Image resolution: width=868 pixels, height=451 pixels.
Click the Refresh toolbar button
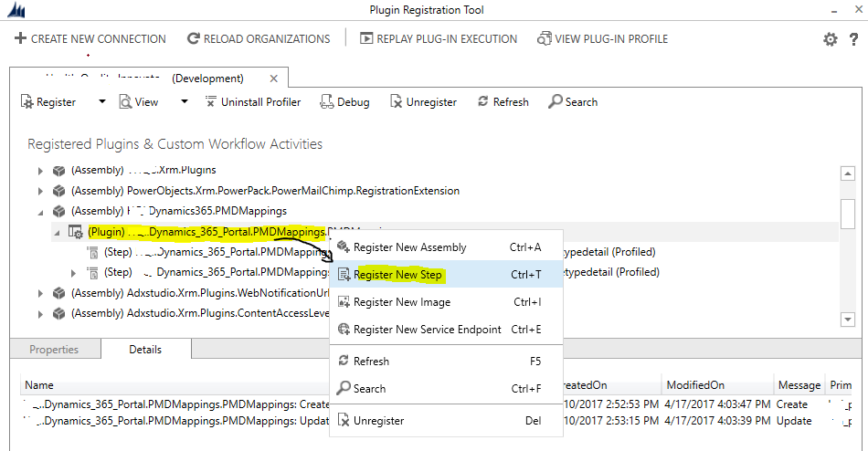pos(503,102)
